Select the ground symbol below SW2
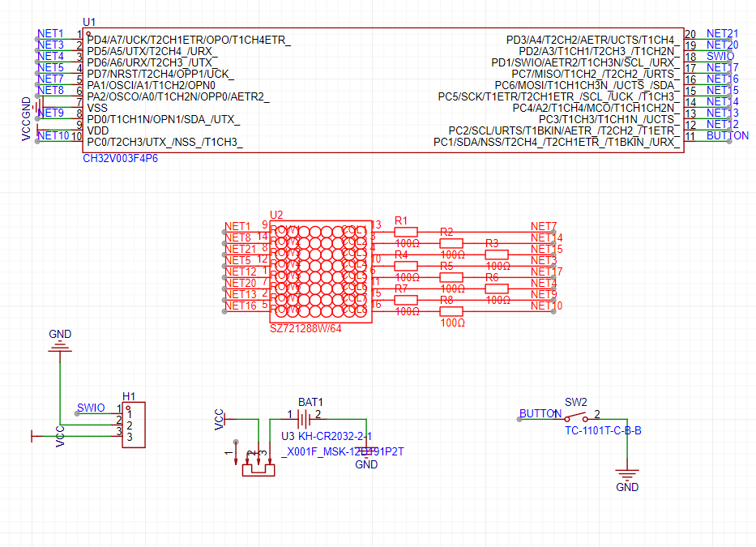Screen dimensions: 756x547 (627, 472)
